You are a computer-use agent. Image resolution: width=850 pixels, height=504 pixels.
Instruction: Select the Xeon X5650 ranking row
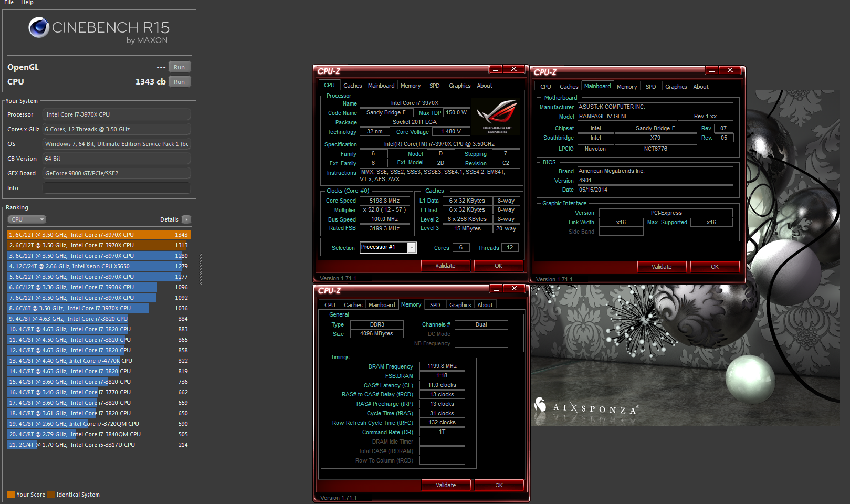(x=99, y=266)
